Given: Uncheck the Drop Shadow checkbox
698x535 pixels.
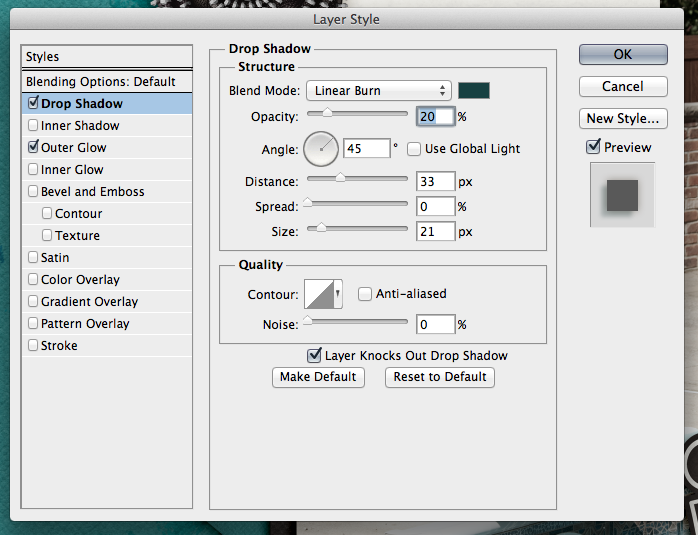Looking at the screenshot, I should click(x=33, y=103).
